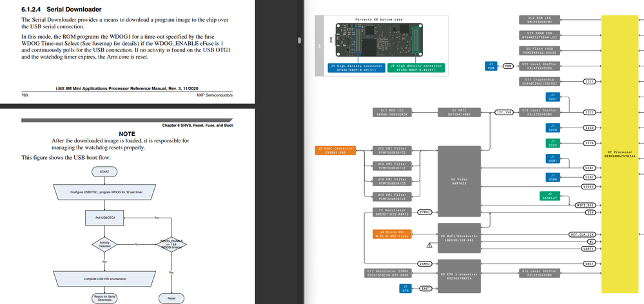Click the NOTE heading in the reference manual
This screenshot has width=644, height=304.
tap(127, 134)
